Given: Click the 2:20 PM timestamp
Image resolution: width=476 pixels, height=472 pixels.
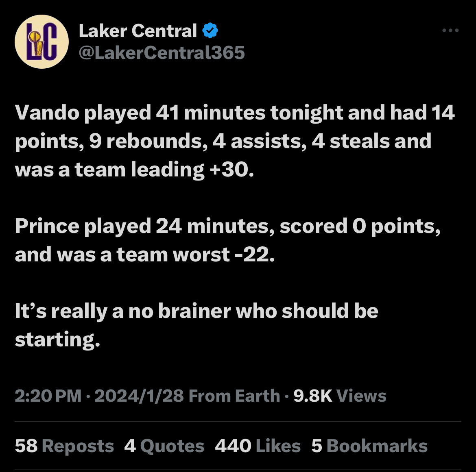Looking at the screenshot, I should click(x=48, y=396).
